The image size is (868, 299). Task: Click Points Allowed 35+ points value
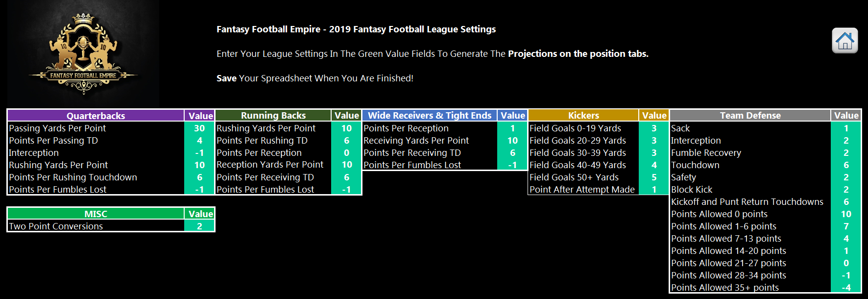(846, 287)
